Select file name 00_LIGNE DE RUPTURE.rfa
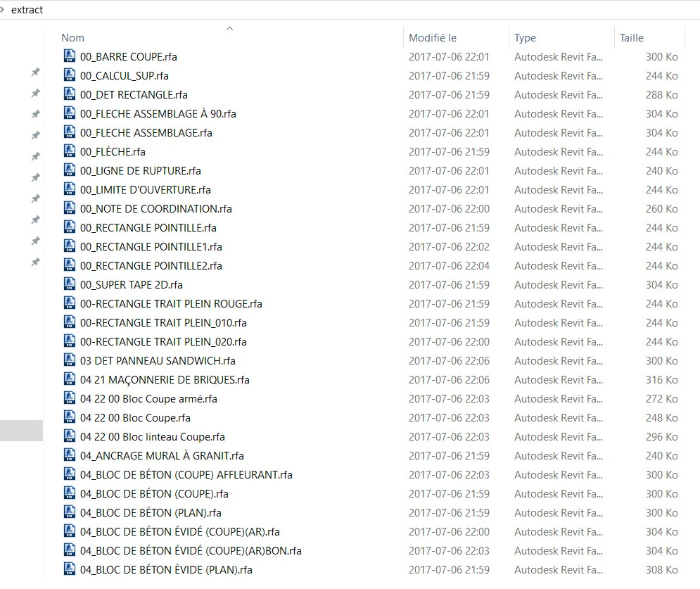Viewport: 700px width, 589px height. click(141, 170)
